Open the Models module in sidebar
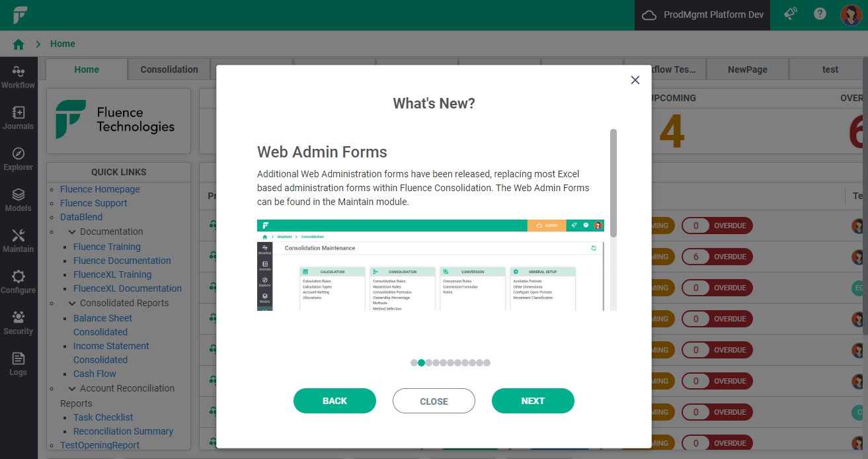 pos(19,200)
